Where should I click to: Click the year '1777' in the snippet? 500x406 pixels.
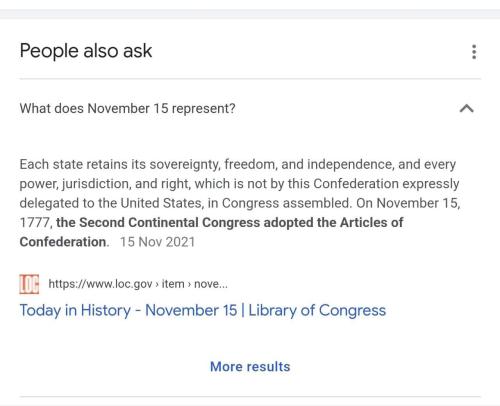coord(34,222)
